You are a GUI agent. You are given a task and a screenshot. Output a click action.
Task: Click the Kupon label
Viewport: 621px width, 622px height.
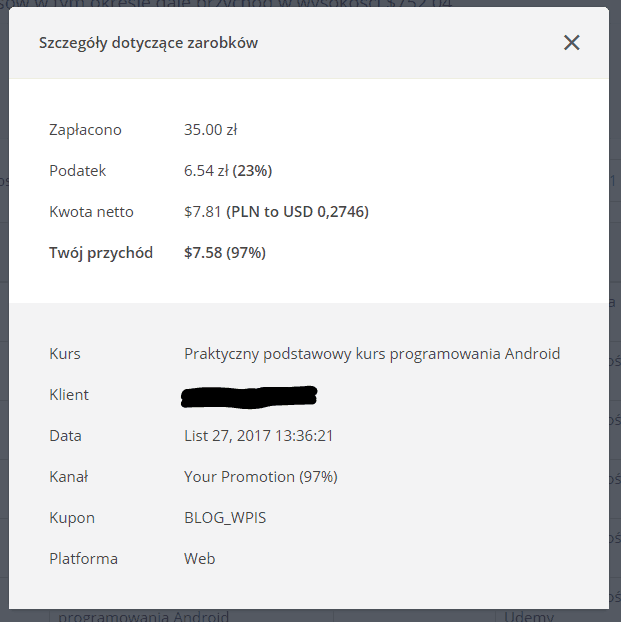(x=72, y=518)
